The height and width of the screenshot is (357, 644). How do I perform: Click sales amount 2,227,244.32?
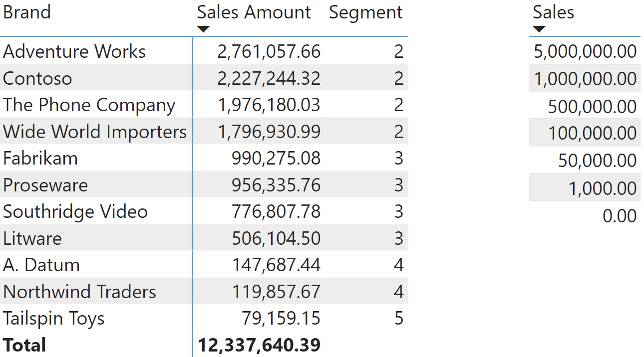269,78
